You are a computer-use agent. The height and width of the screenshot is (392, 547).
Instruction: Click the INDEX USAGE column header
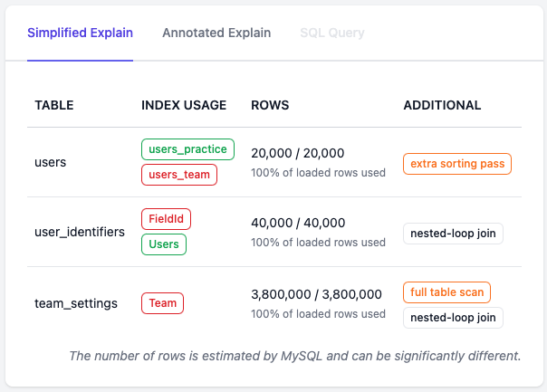184,105
